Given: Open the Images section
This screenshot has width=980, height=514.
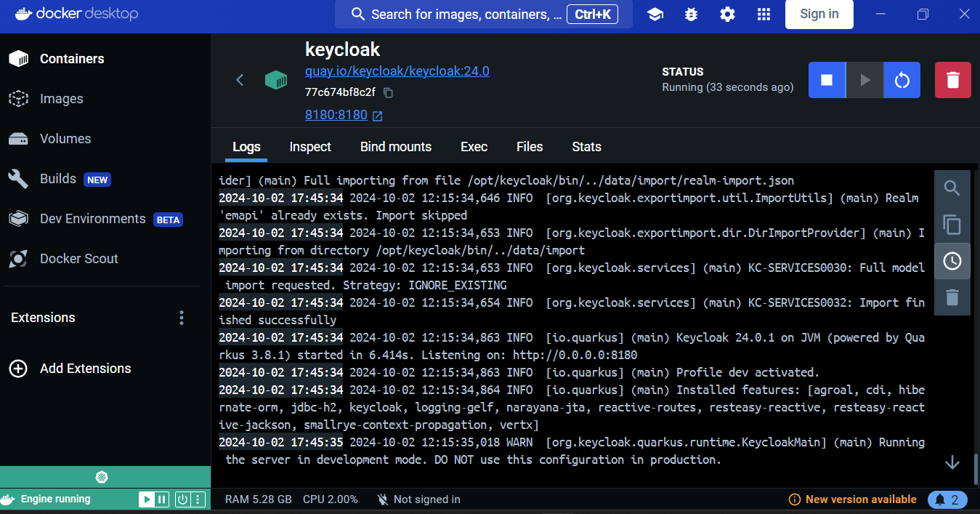Looking at the screenshot, I should [x=61, y=99].
